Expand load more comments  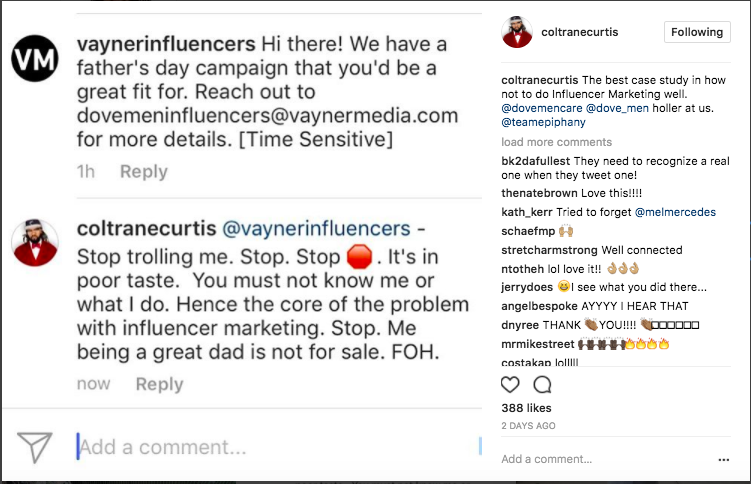(556, 142)
